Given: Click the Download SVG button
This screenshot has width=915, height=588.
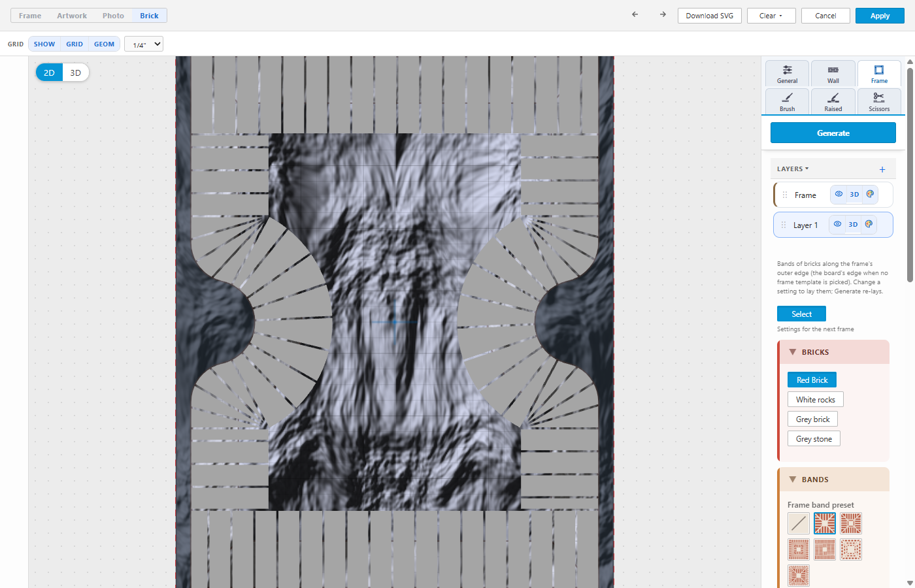Looking at the screenshot, I should pos(710,16).
